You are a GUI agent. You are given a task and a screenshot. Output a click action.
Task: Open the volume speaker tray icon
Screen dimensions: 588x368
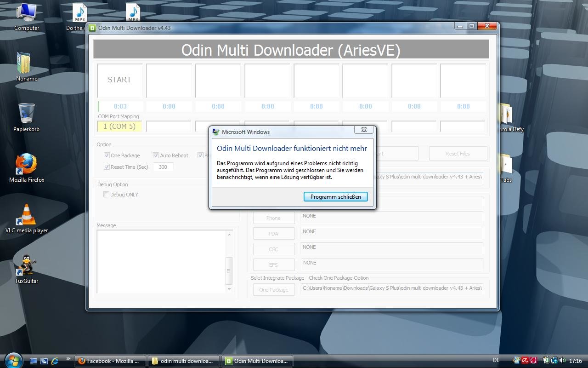click(563, 361)
